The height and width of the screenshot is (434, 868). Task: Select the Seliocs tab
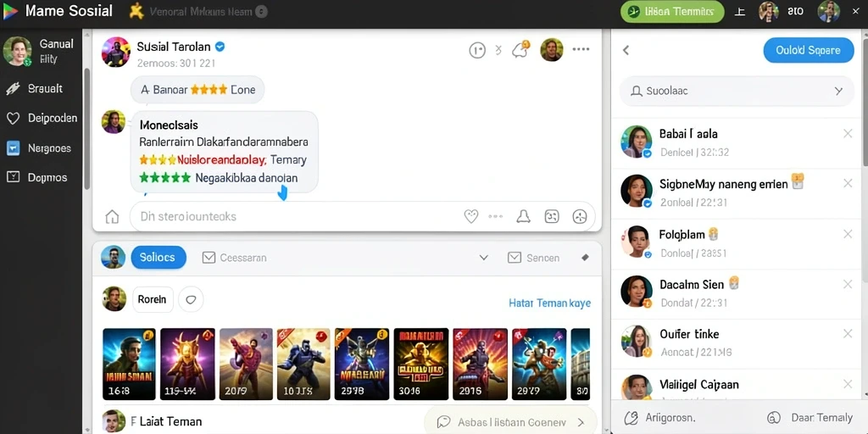point(159,258)
